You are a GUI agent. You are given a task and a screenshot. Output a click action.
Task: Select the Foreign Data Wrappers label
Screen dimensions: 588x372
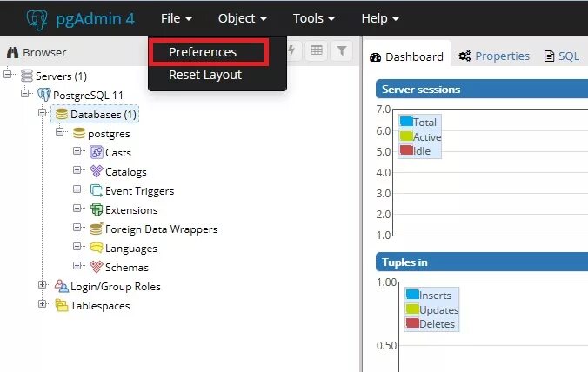click(161, 229)
